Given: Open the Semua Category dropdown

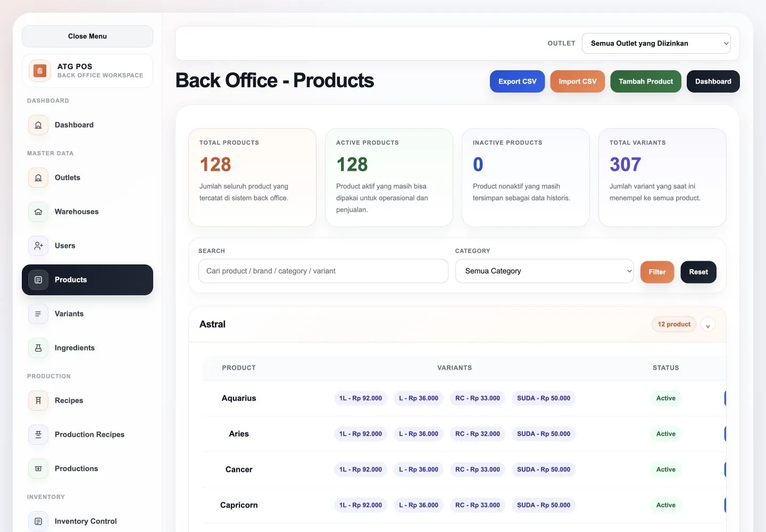Looking at the screenshot, I should (x=544, y=271).
